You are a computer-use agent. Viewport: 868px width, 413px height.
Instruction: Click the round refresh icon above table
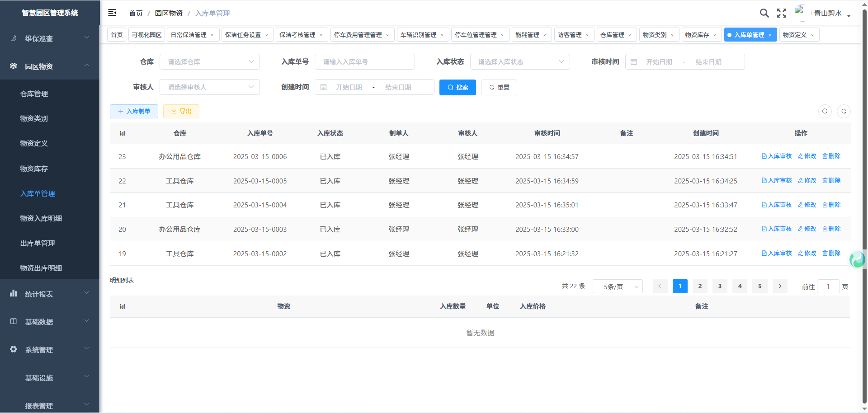click(x=844, y=111)
